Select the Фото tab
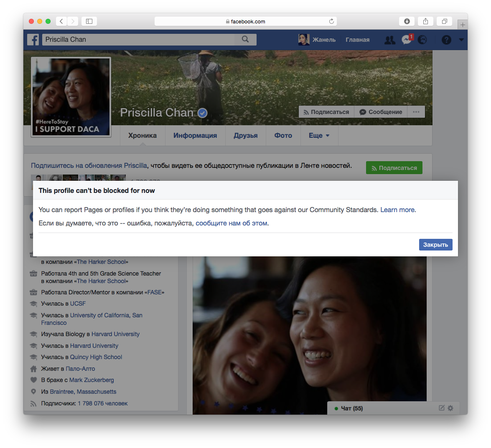This screenshot has width=491, height=448. [283, 135]
